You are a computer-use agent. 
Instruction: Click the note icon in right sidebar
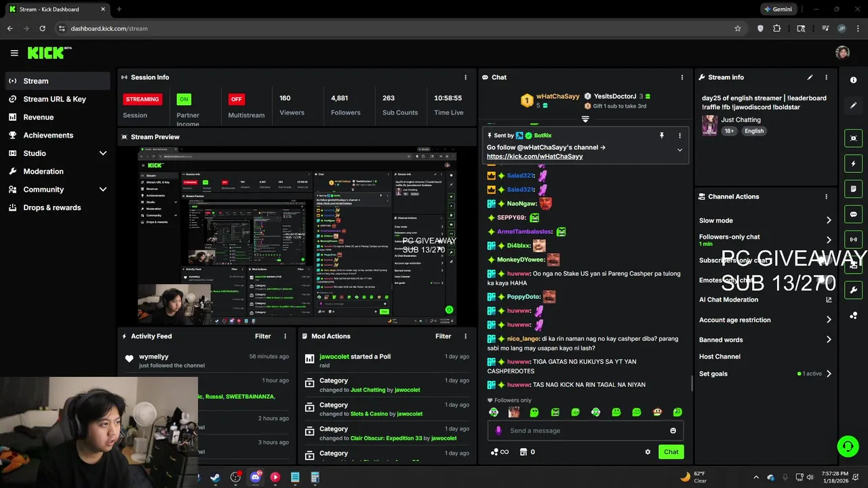pos(853,189)
